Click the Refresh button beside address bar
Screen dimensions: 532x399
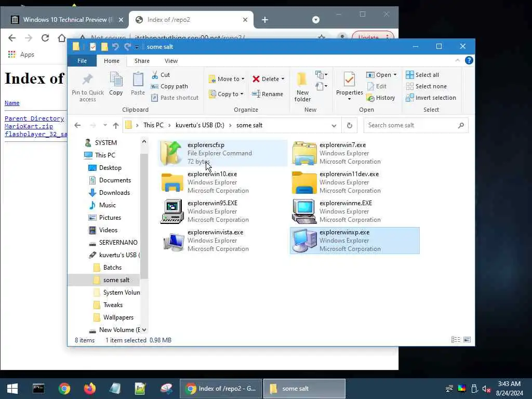coord(350,126)
